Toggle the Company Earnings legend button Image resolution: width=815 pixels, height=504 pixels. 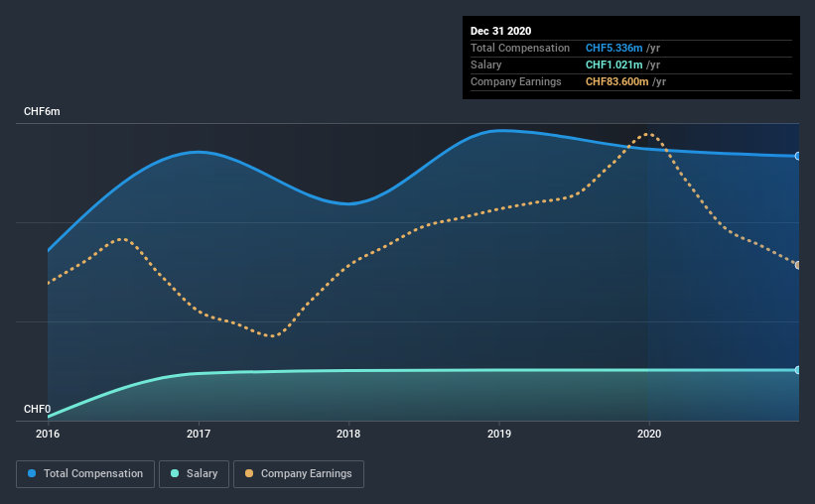(x=299, y=474)
